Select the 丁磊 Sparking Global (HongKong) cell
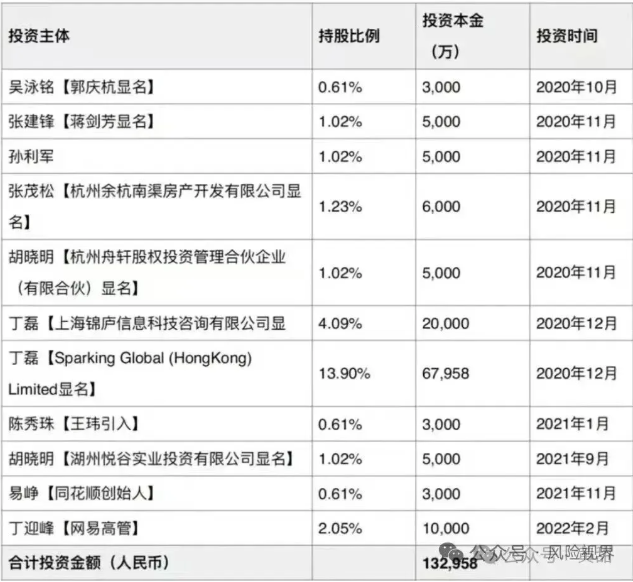 pos(130,373)
